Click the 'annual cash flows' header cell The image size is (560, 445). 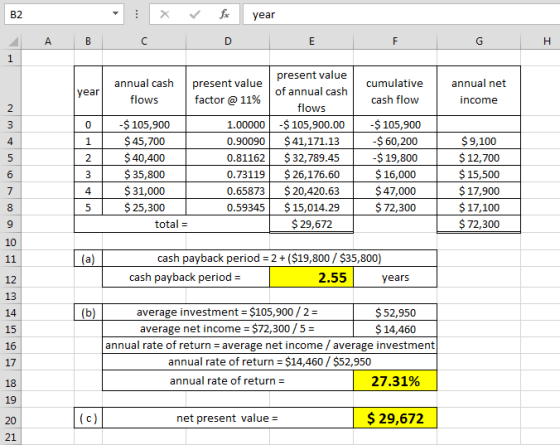click(x=144, y=91)
